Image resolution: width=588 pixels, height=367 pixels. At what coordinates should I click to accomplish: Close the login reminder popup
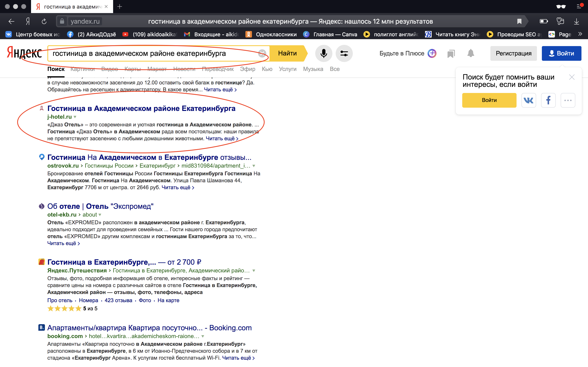tap(572, 77)
